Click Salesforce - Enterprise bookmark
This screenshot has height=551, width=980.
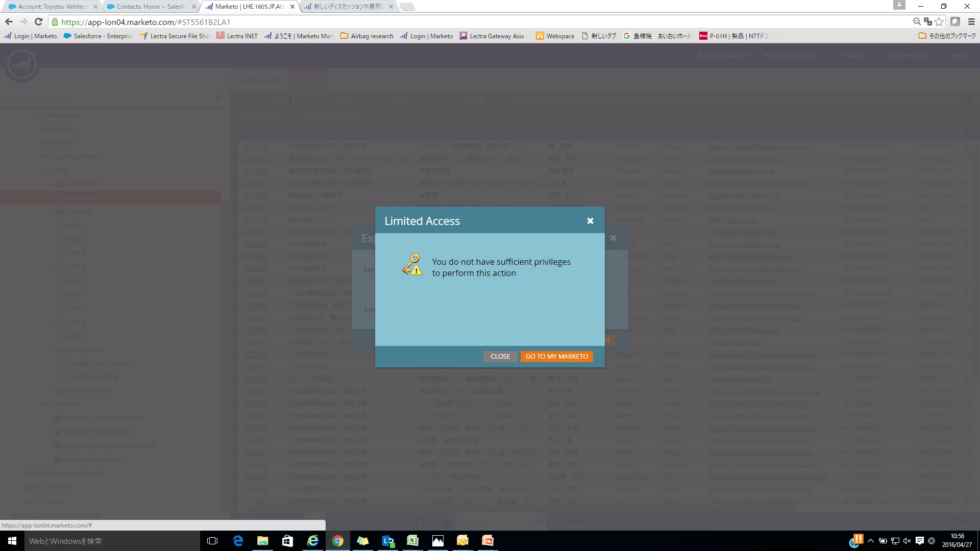point(98,36)
